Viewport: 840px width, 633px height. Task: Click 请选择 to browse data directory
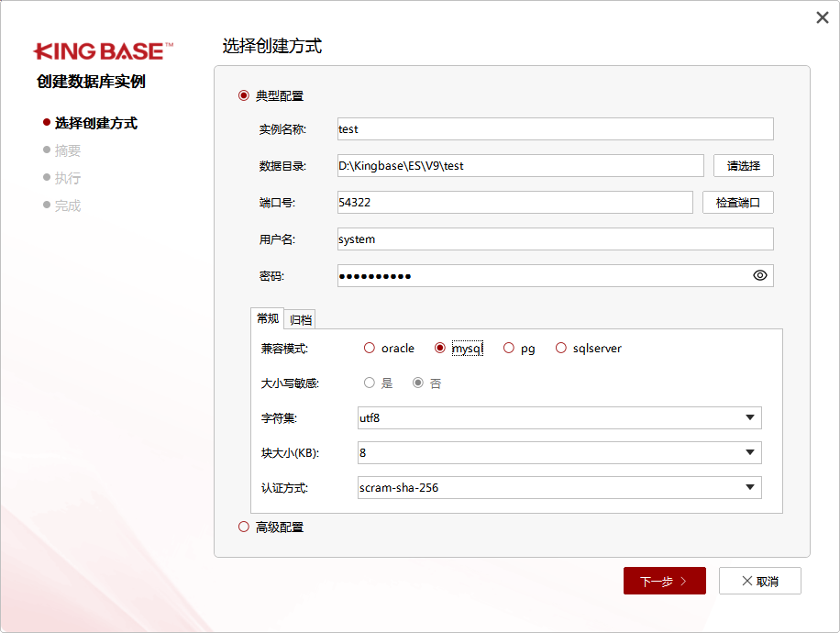point(744,166)
